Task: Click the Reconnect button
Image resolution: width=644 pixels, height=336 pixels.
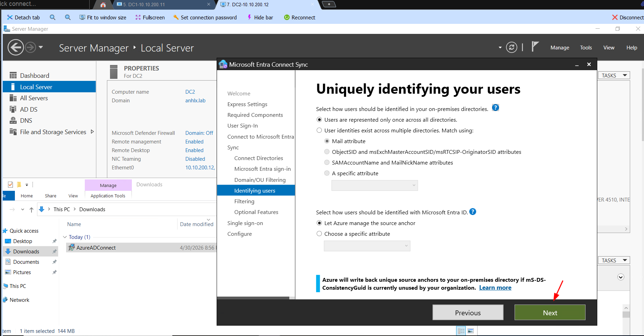Action: 300,17
